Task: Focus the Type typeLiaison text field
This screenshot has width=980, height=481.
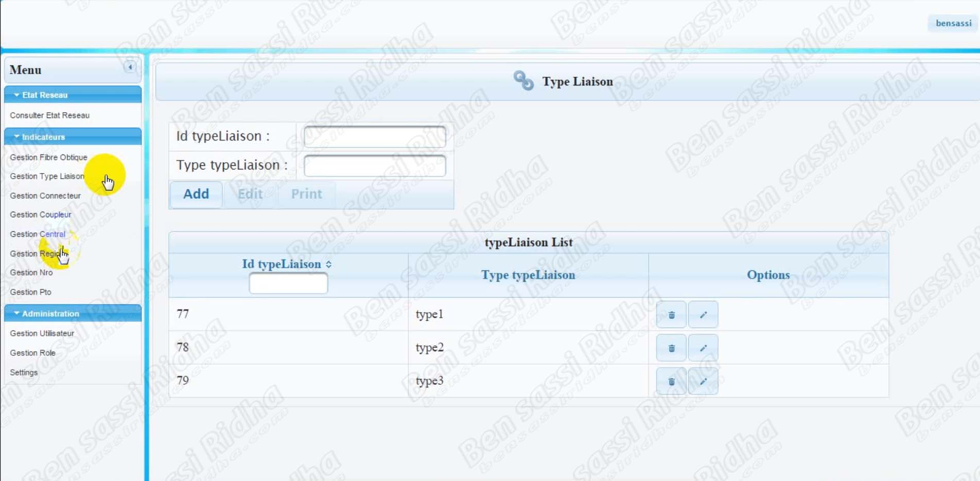Action: [374, 166]
